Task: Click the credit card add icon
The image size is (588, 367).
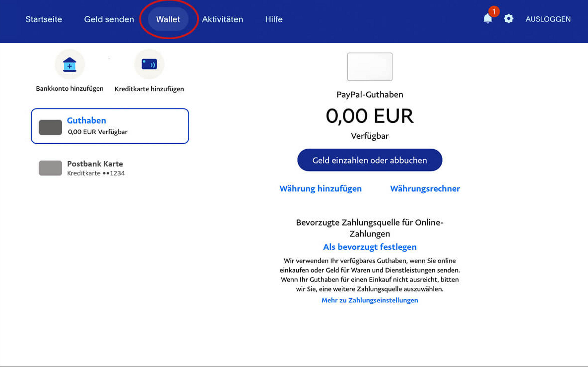Action: tap(149, 64)
